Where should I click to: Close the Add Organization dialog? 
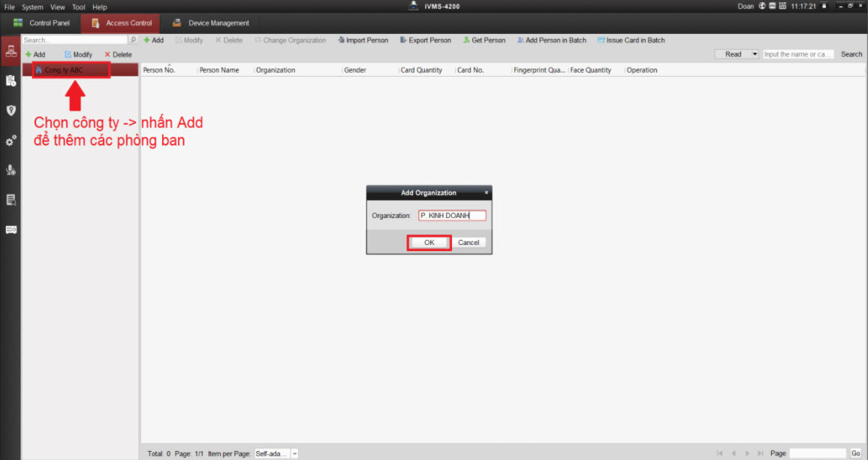[486, 192]
